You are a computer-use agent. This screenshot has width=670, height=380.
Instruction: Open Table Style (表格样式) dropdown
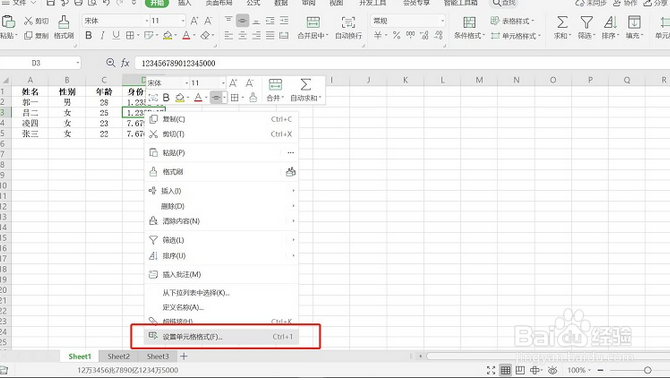(x=512, y=21)
